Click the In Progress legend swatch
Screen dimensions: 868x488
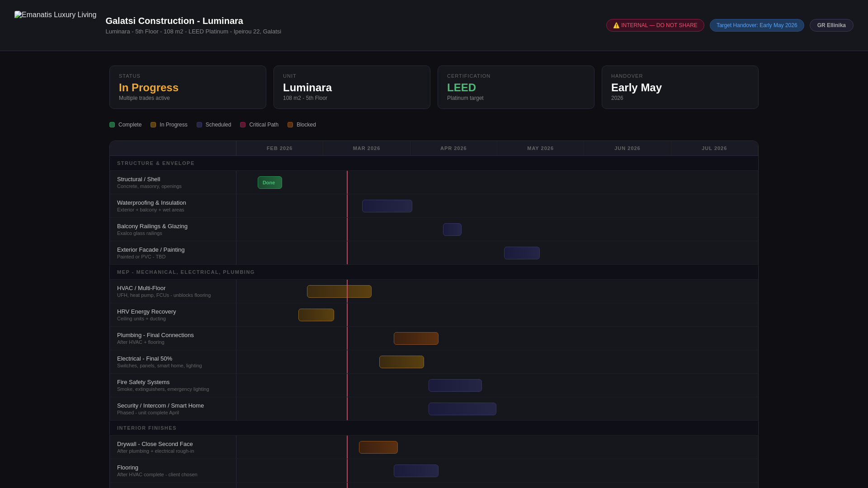pos(153,125)
